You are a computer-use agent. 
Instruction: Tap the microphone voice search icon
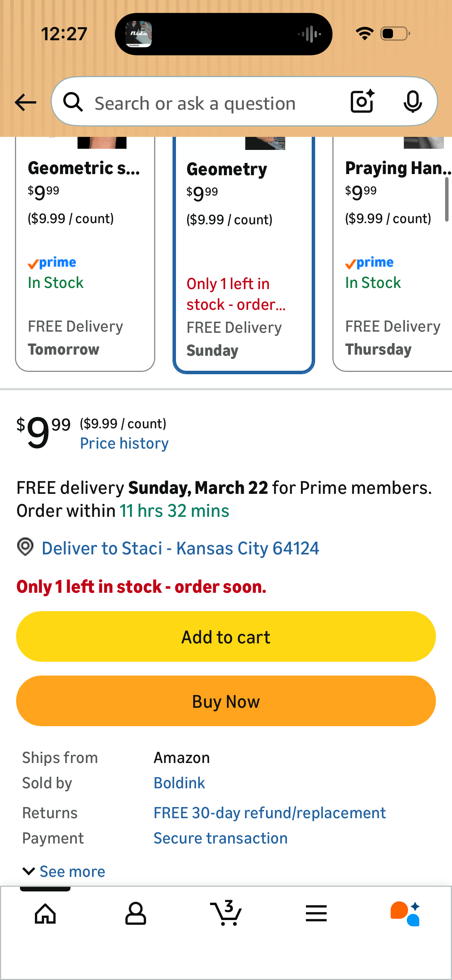413,102
